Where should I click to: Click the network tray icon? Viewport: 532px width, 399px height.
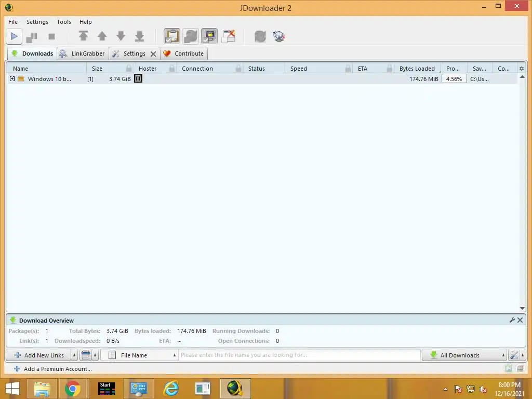[471, 389]
